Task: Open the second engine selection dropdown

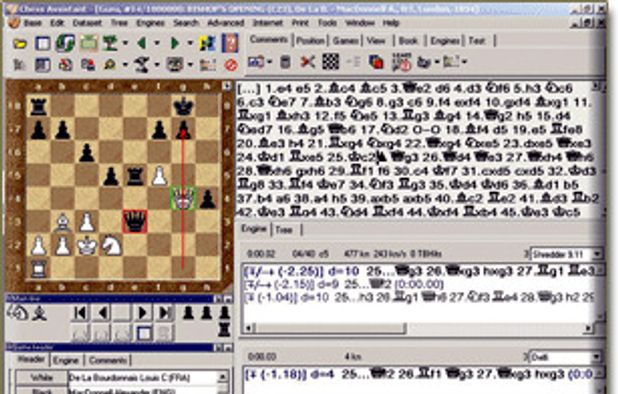Action: 598,357
